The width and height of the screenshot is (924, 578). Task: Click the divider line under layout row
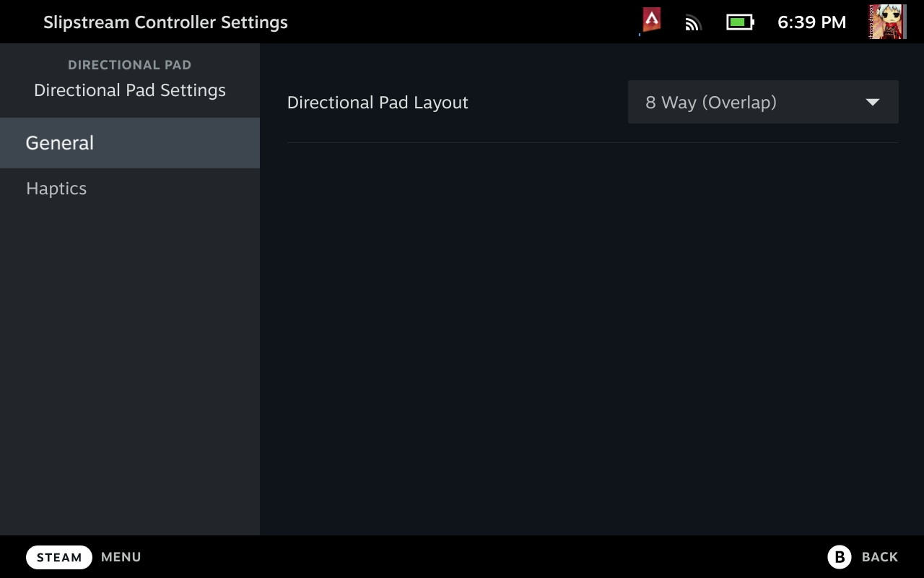592,142
